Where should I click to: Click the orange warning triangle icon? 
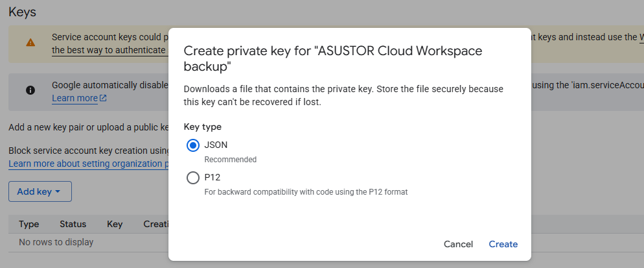(x=30, y=42)
